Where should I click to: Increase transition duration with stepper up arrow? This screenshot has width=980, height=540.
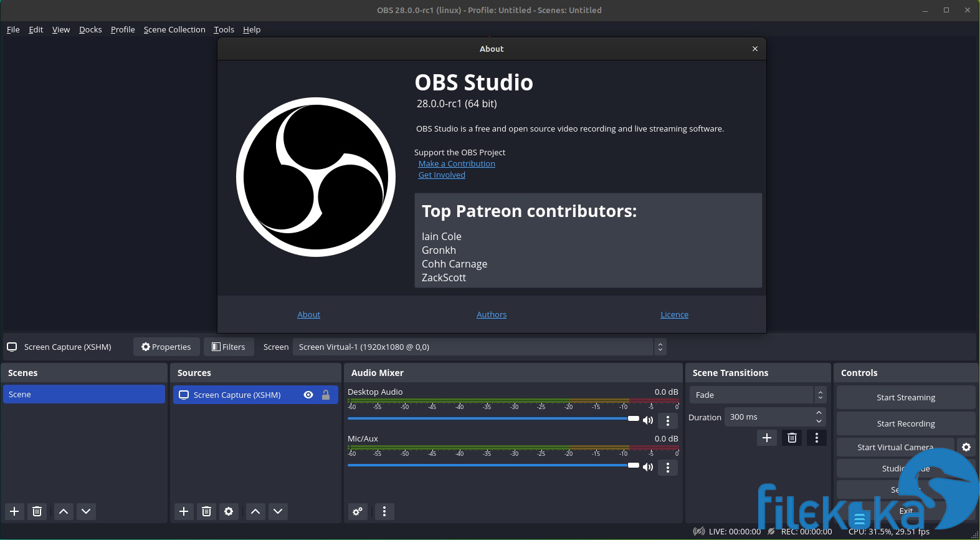[x=819, y=413]
